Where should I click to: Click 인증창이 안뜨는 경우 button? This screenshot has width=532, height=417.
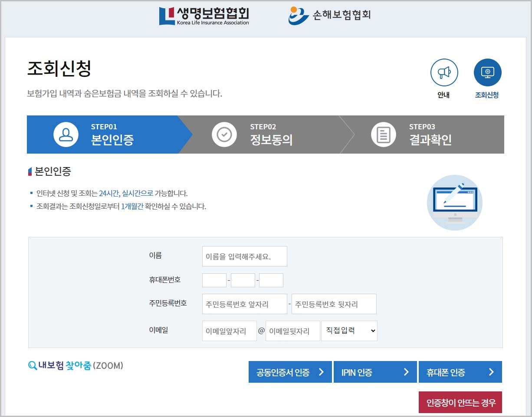(x=460, y=402)
